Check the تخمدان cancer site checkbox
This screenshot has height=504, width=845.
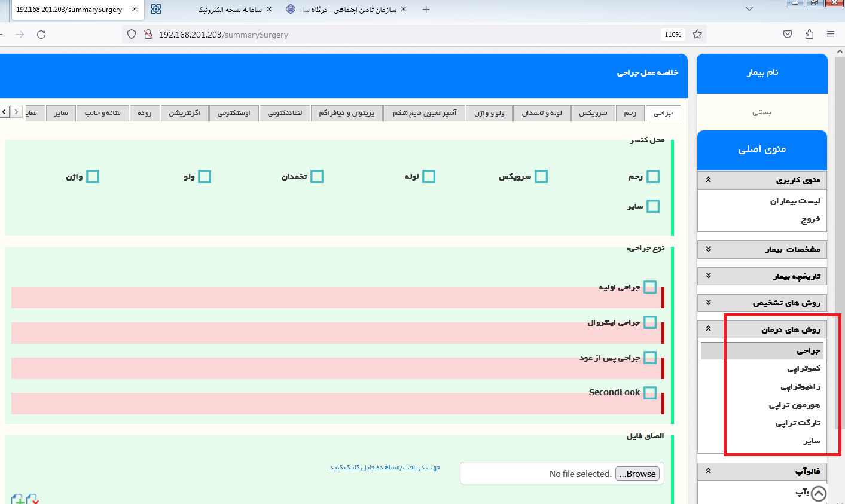(317, 176)
